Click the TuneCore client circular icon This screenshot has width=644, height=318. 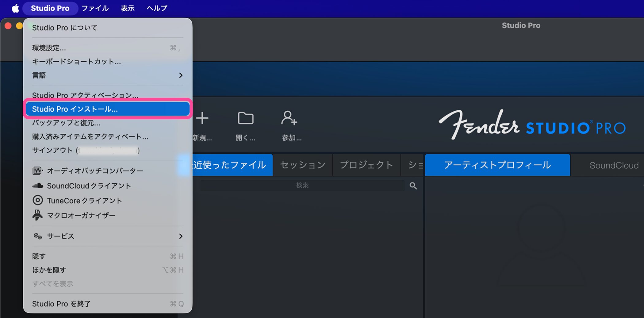tap(37, 200)
